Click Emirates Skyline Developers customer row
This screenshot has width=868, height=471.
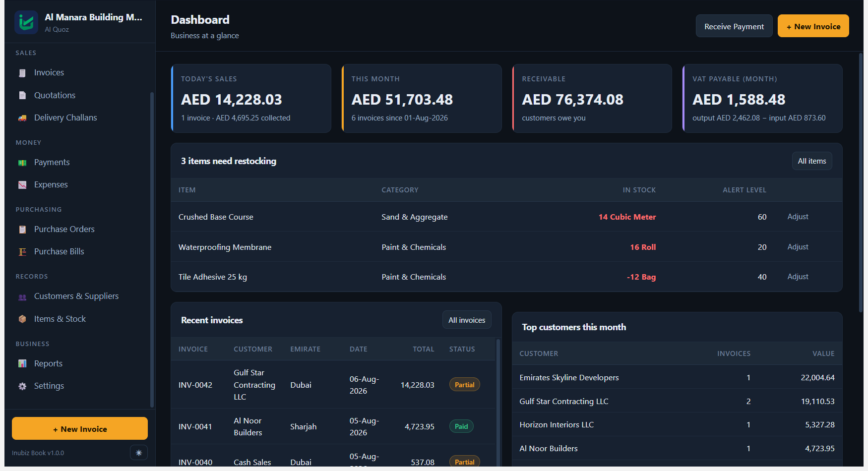(x=677, y=377)
